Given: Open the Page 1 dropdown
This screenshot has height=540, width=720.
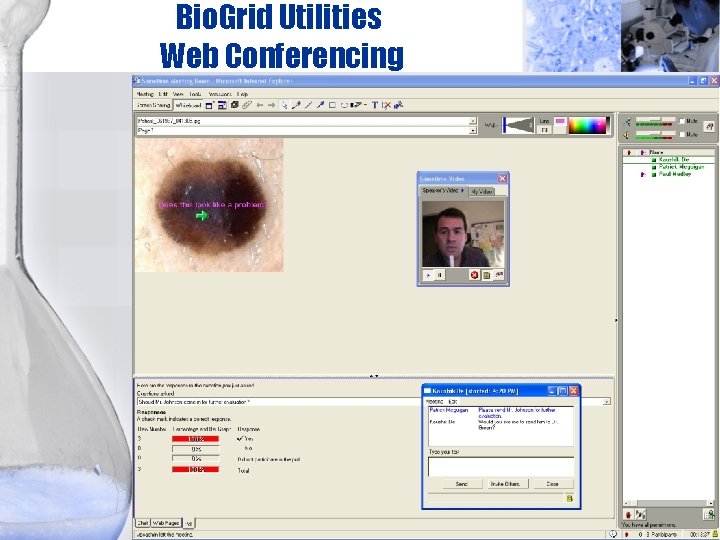Looking at the screenshot, I should tap(472, 131).
